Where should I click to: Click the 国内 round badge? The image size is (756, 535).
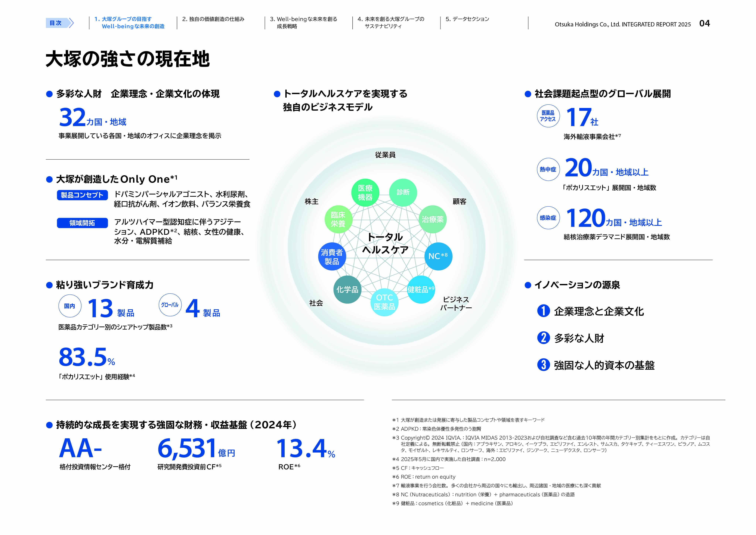70,306
